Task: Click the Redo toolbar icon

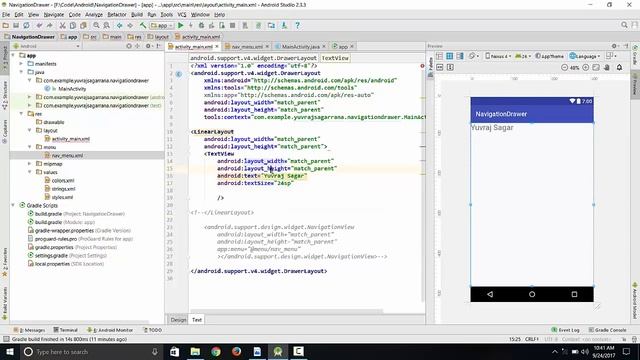Action: 49,25
